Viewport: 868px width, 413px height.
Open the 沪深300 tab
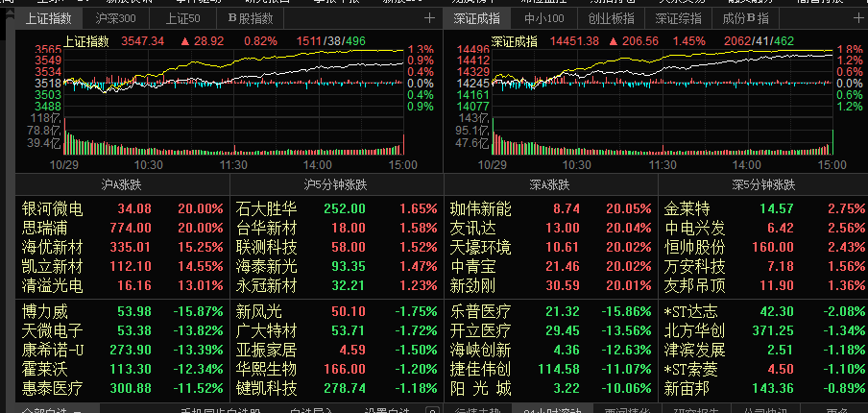click(115, 19)
